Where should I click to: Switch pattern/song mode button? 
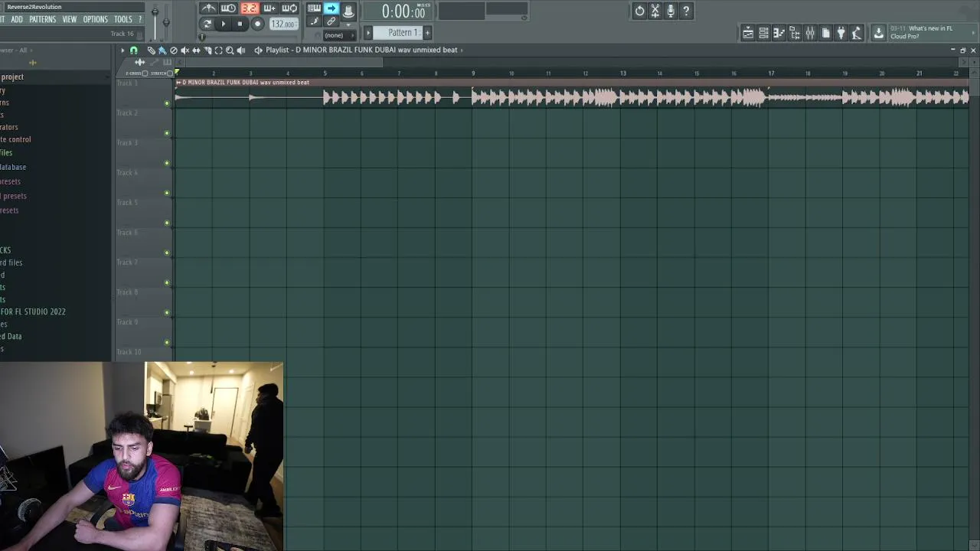(x=207, y=24)
